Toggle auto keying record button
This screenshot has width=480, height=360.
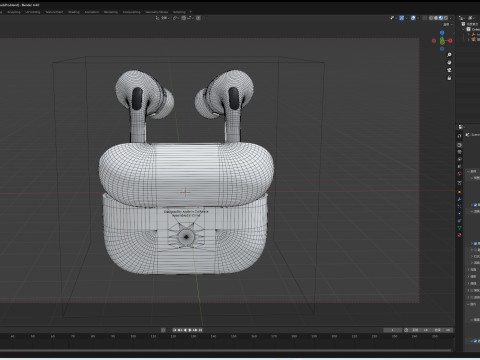[x=163, y=330]
